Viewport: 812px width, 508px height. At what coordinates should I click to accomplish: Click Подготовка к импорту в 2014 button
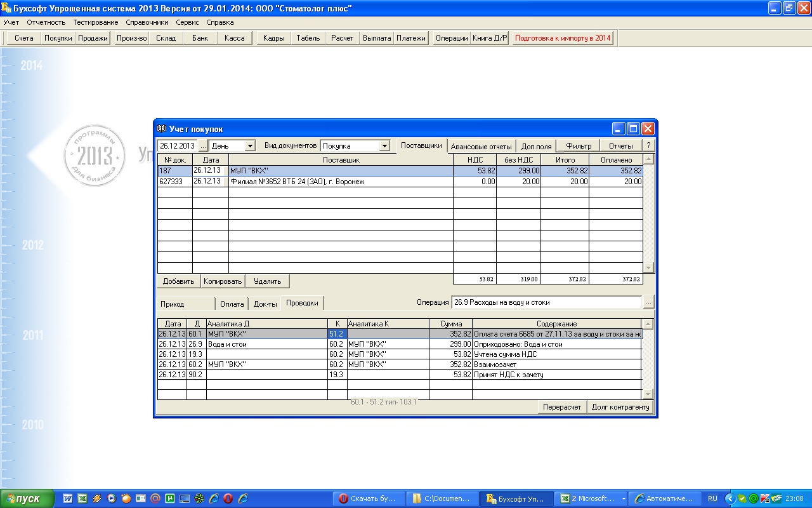click(563, 38)
